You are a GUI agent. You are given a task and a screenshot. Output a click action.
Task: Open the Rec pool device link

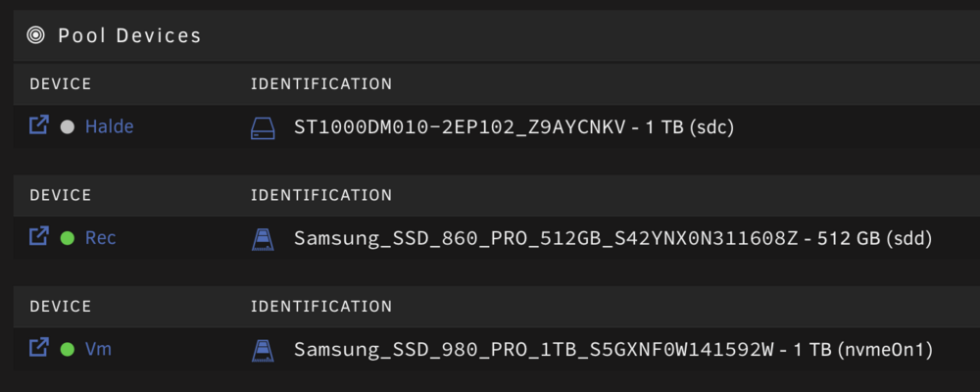(100, 238)
